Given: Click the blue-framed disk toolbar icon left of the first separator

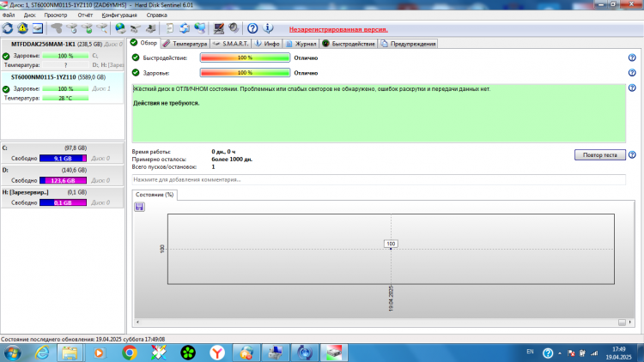Looking at the screenshot, I should (38, 28).
